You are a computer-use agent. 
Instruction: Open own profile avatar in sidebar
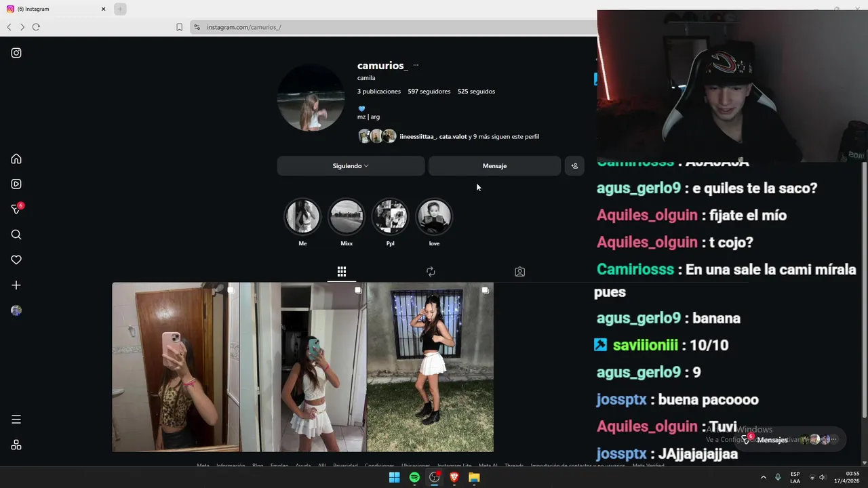coord(16,310)
